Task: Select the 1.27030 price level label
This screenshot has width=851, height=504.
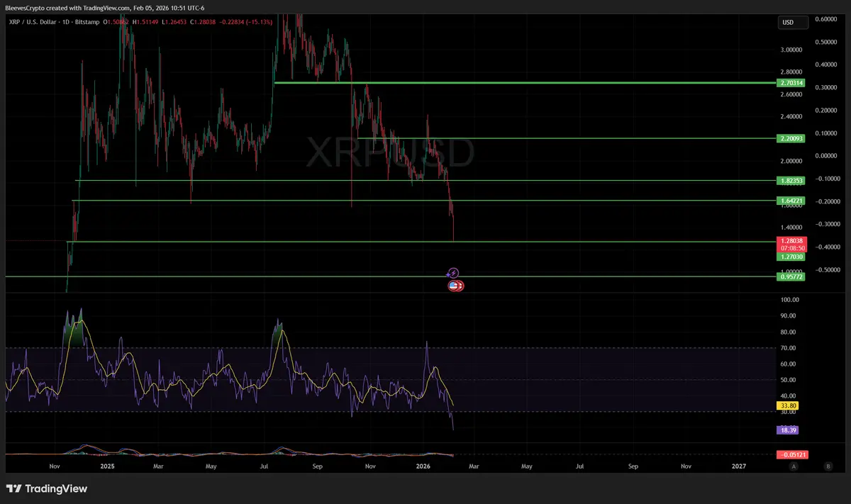Action: 791,257
